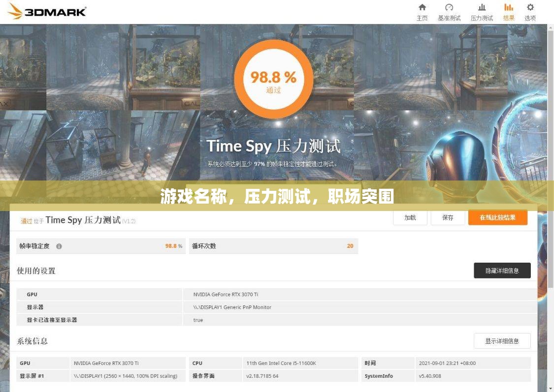Click the 通过 status text in result header

(27, 221)
